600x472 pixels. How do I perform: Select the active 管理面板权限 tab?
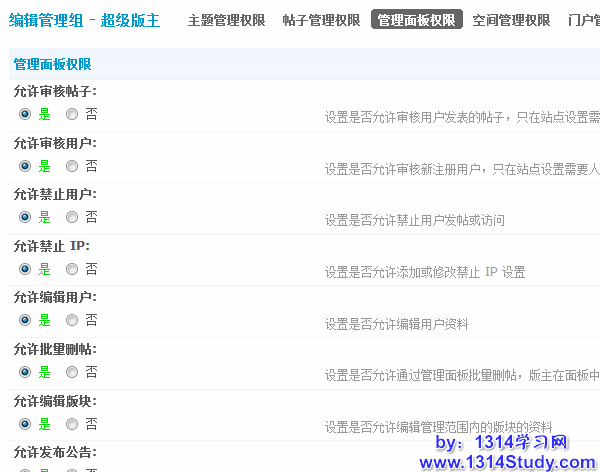click(x=416, y=20)
